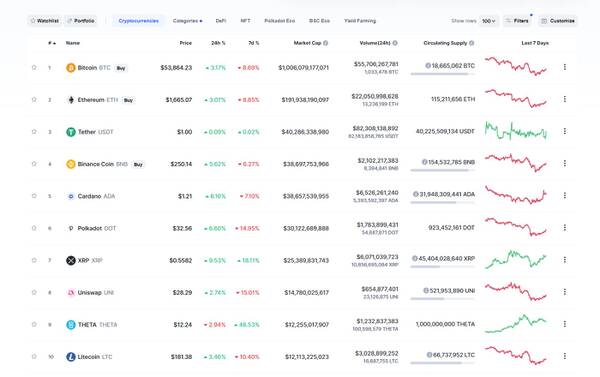
Task: Open Show rows 100 dropdown
Action: point(489,21)
